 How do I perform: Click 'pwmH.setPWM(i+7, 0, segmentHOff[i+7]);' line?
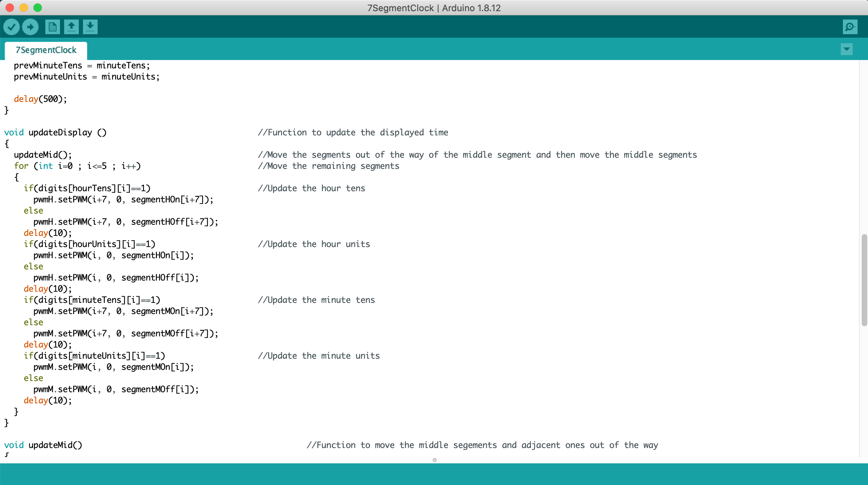click(x=126, y=222)
